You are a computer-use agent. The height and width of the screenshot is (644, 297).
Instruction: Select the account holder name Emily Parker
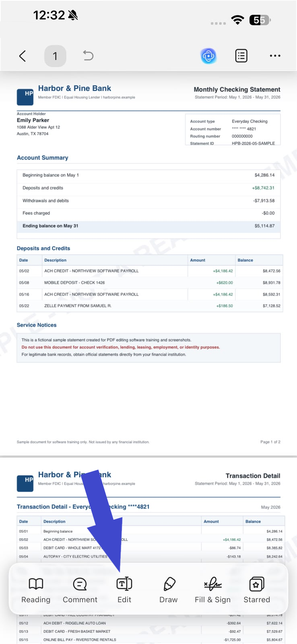(33, 120)
